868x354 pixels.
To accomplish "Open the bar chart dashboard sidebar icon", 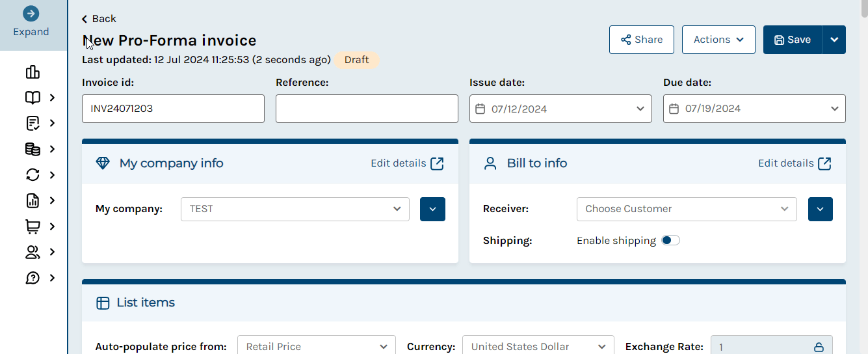I will click(33, 72).
